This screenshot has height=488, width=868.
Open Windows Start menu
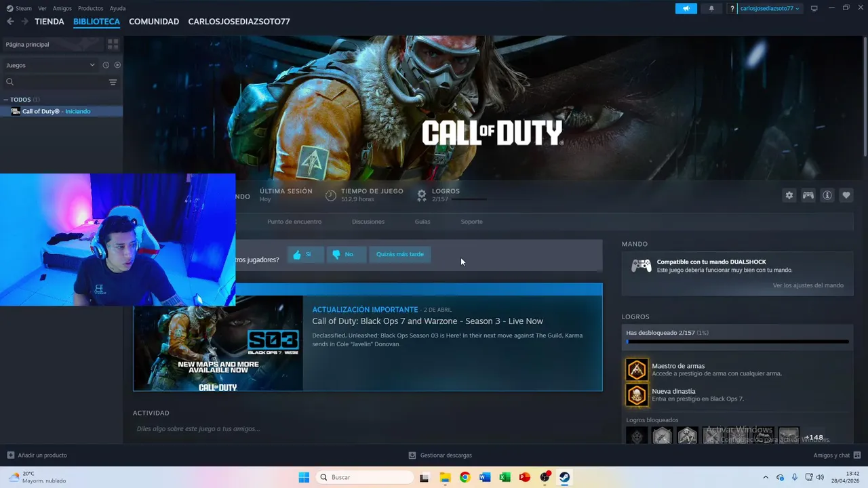[304, 477]
